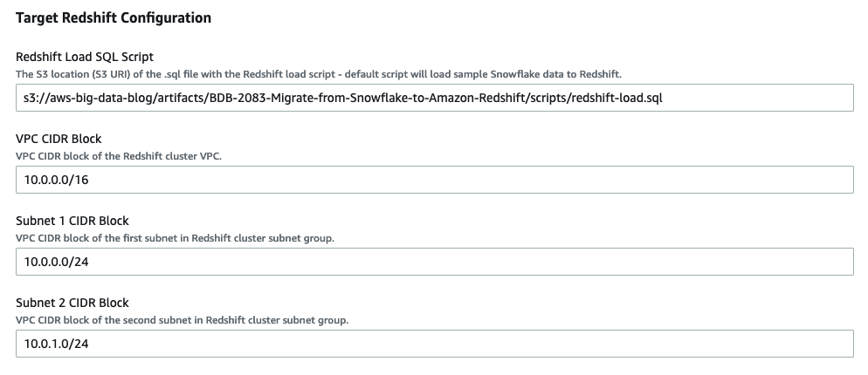Click the Target Redshift Configuration heading
The image size is (868, 375).
(114, 17)
